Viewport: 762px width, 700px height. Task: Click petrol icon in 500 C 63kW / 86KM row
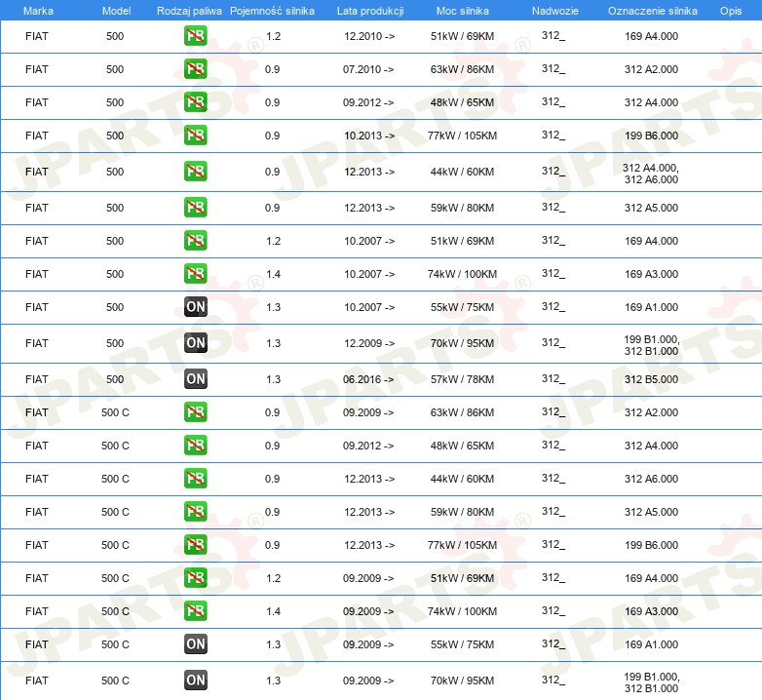pos(195,412)
